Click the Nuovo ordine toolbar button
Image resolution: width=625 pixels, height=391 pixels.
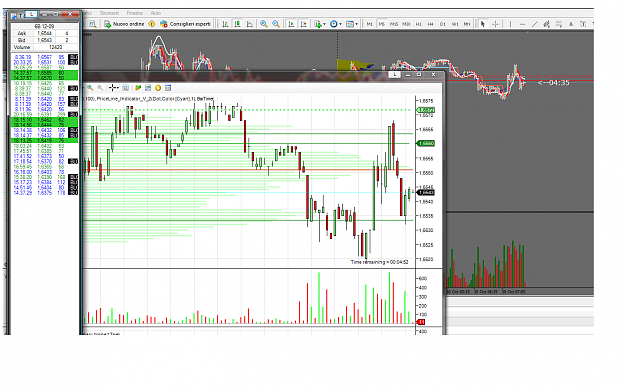click(124, 24)
